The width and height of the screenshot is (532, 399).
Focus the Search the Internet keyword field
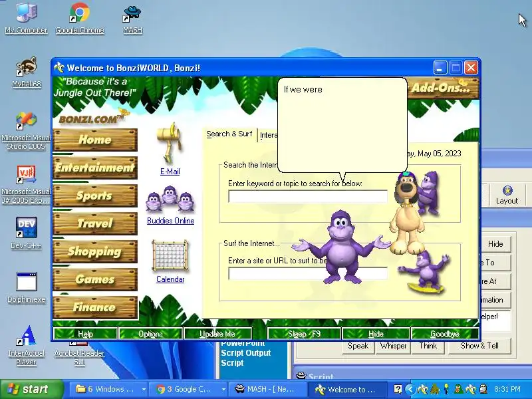pos(308,196)
